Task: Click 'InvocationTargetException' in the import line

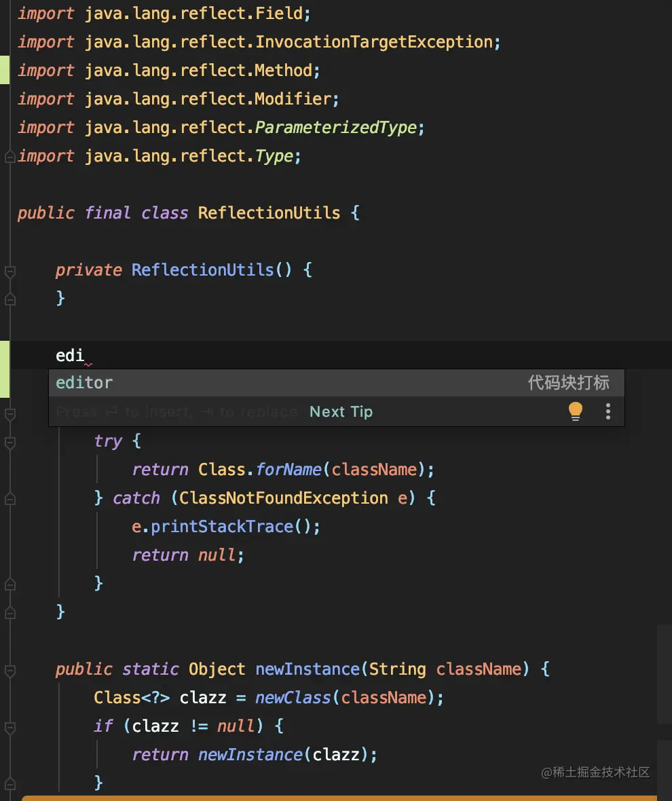Action: [374, 42]
